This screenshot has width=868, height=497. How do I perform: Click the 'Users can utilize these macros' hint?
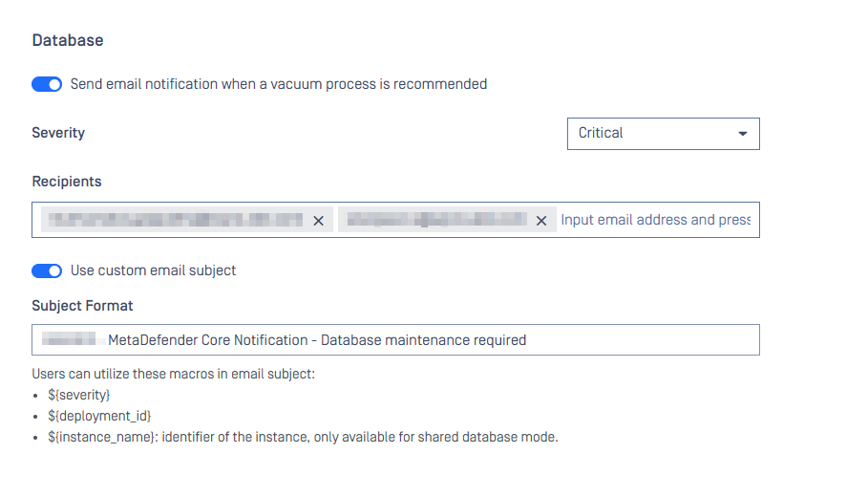[x=173, y=374]
